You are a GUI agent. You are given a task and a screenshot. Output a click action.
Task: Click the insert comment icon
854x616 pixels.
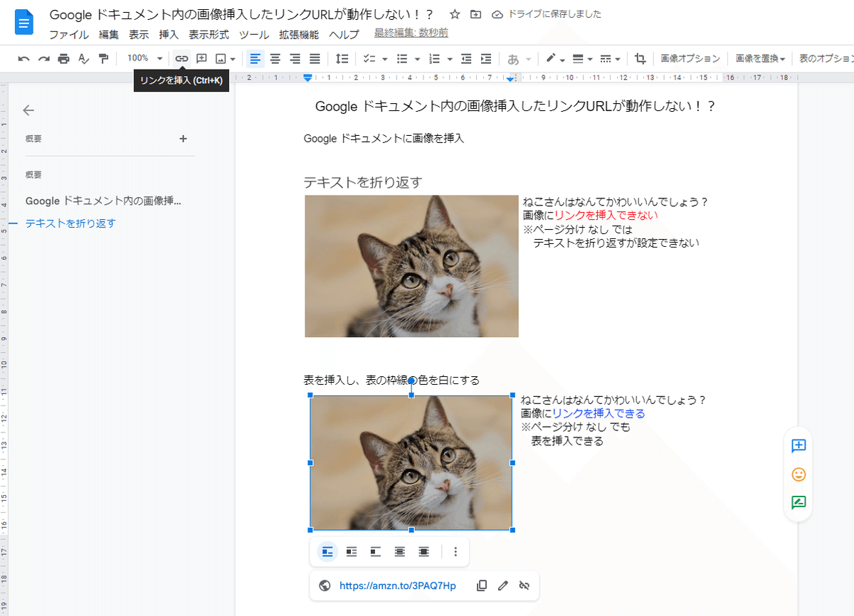[200, 59]
